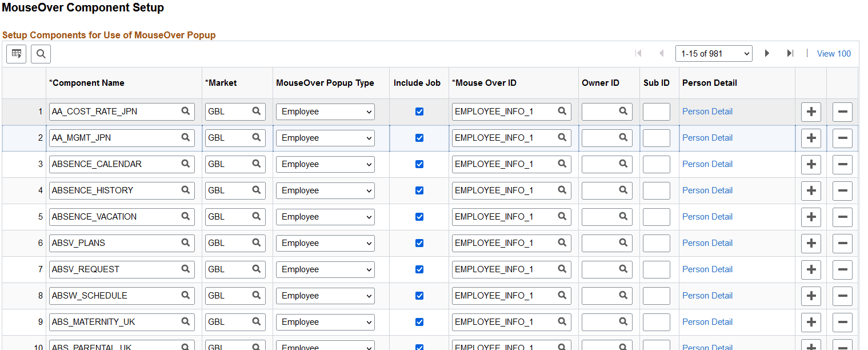Open the Popup Type dropdown for AA_MGMT_JPN
Viewport: 868px width, 350px height.
[x=325, y=137]
